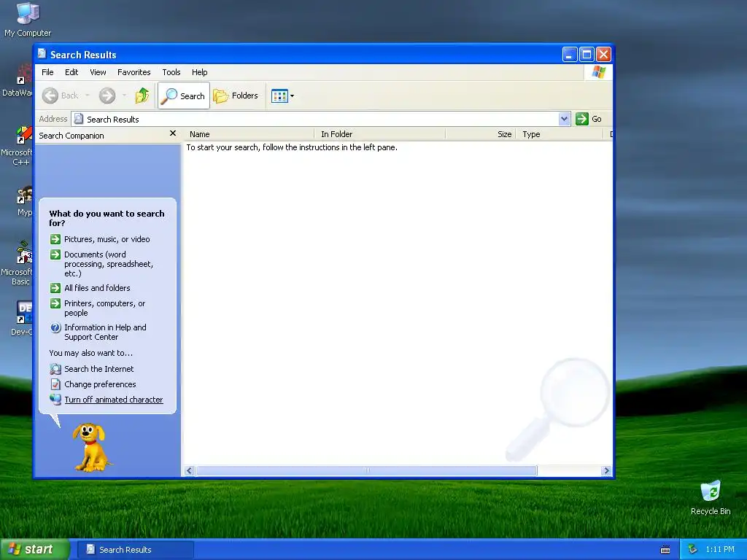The image size is (747, 560).
Task: Click the green arrow beside All files
Action: pyautogui.click(x=55, y=288)
